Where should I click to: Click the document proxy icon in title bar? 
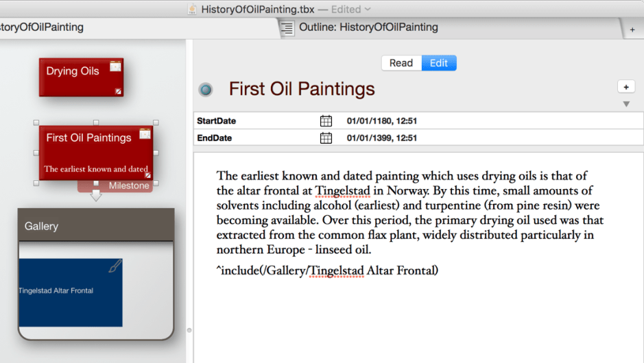[x=193, y=10]
